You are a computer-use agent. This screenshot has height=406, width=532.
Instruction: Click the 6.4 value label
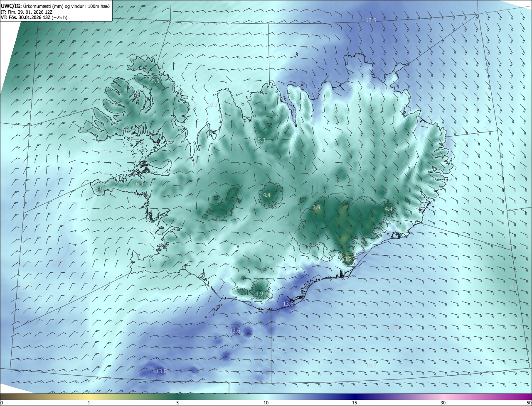tap(140, 183)
